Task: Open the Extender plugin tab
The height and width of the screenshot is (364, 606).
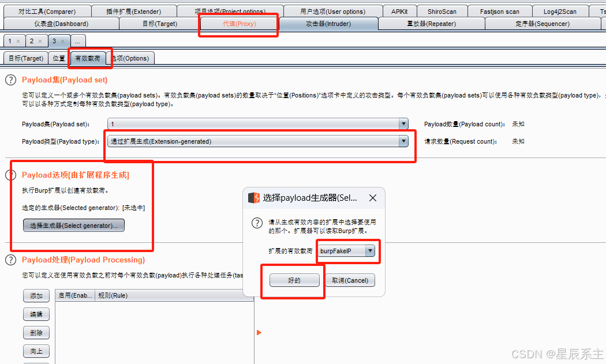Action: tap(134, 12)
